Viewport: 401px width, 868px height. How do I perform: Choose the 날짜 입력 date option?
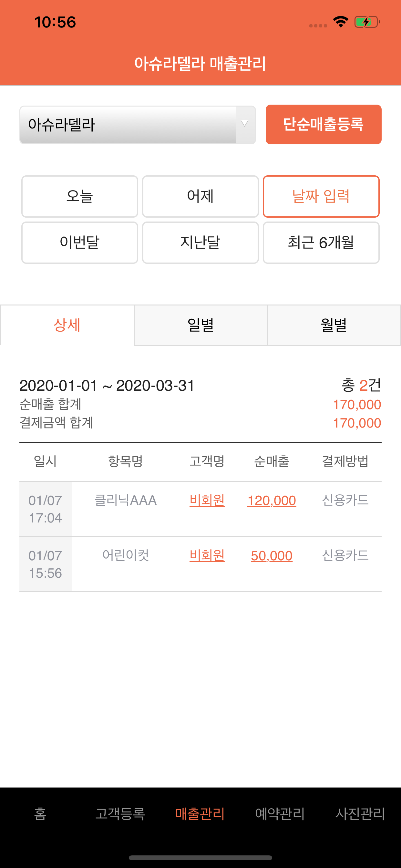(x=321, y=196)
